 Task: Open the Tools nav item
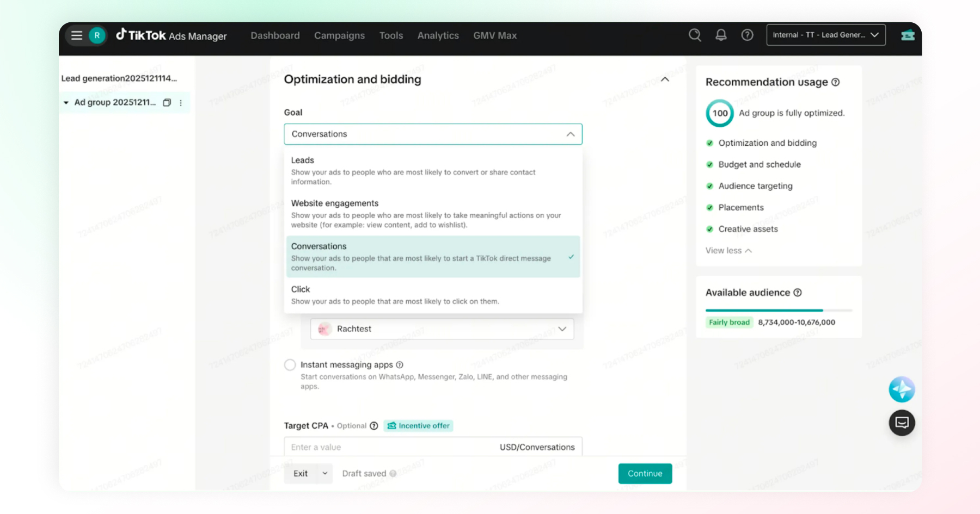(391, 35)
